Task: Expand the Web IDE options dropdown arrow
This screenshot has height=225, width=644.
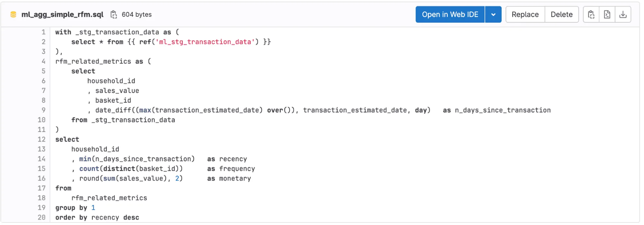Action: 493,15
